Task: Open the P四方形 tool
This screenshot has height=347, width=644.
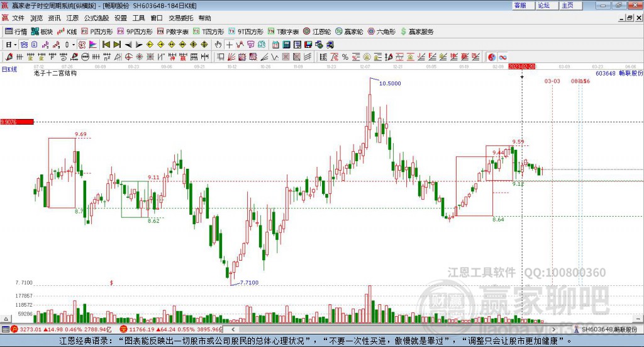Action: pyautogui.click(x=97, y=31)
